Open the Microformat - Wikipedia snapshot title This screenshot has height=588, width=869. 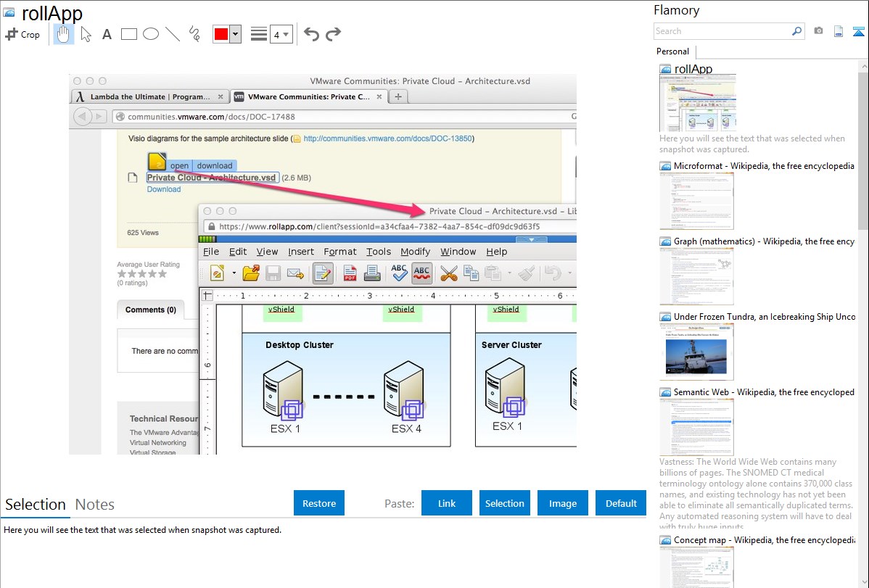pyautogui.click(x=764, y=166)
